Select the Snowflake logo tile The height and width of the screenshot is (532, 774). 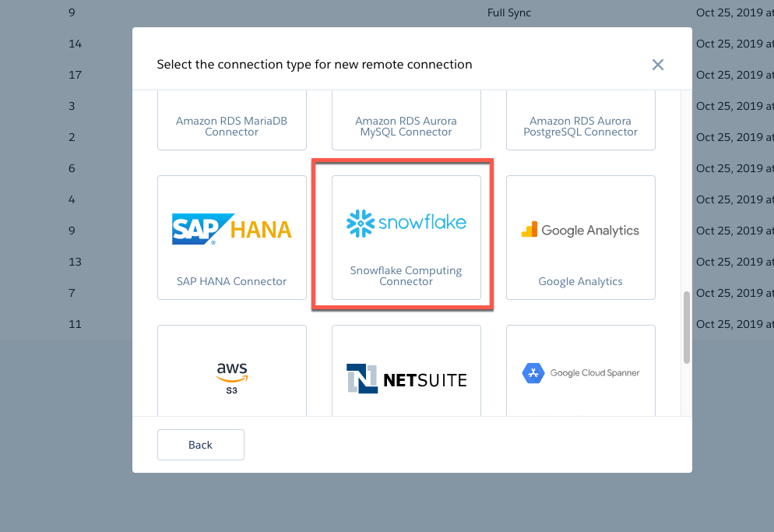(x=406, y=223)
